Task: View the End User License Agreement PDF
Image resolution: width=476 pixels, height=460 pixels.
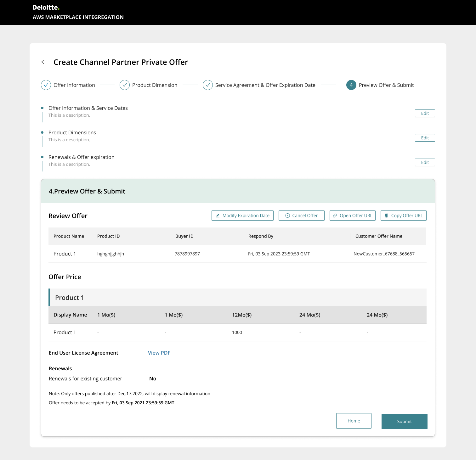Action: [x=159, y=353]
